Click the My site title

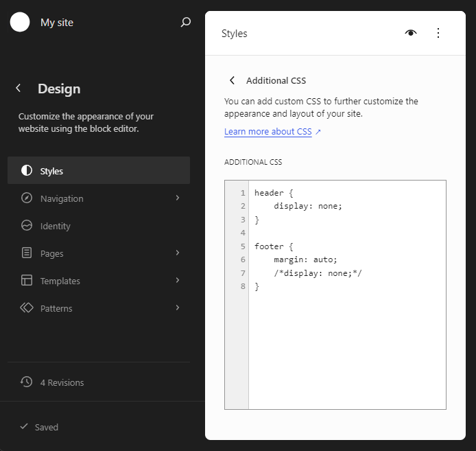(57, 23)
